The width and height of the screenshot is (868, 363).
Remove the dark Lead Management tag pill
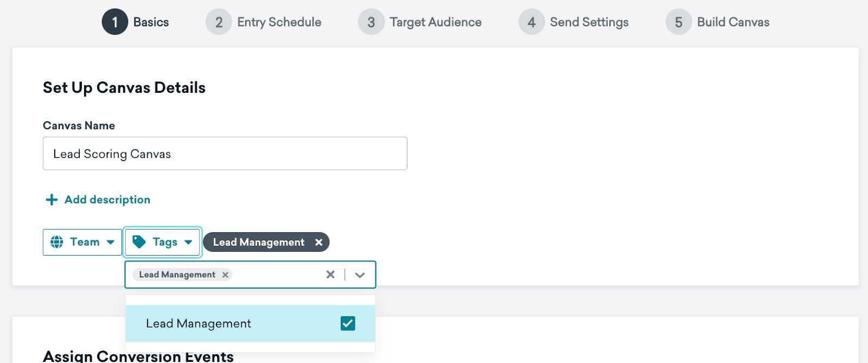pyautogui.click(x=319, y=242)
